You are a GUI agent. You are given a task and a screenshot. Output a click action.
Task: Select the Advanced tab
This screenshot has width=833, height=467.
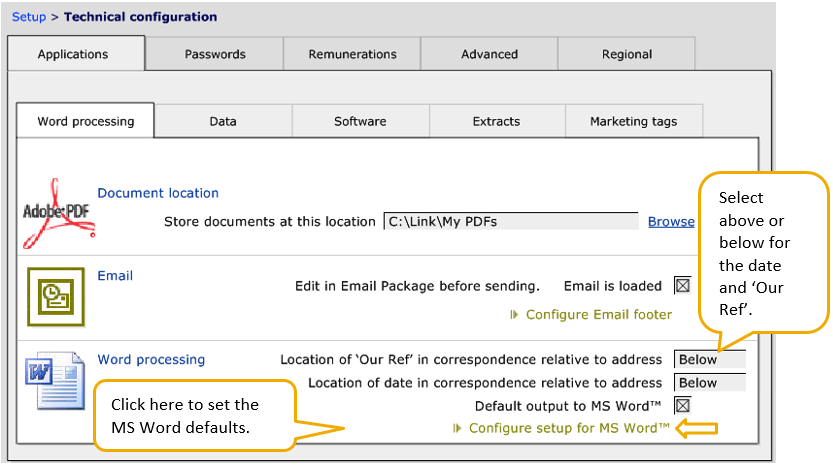(x=489, y=54)
